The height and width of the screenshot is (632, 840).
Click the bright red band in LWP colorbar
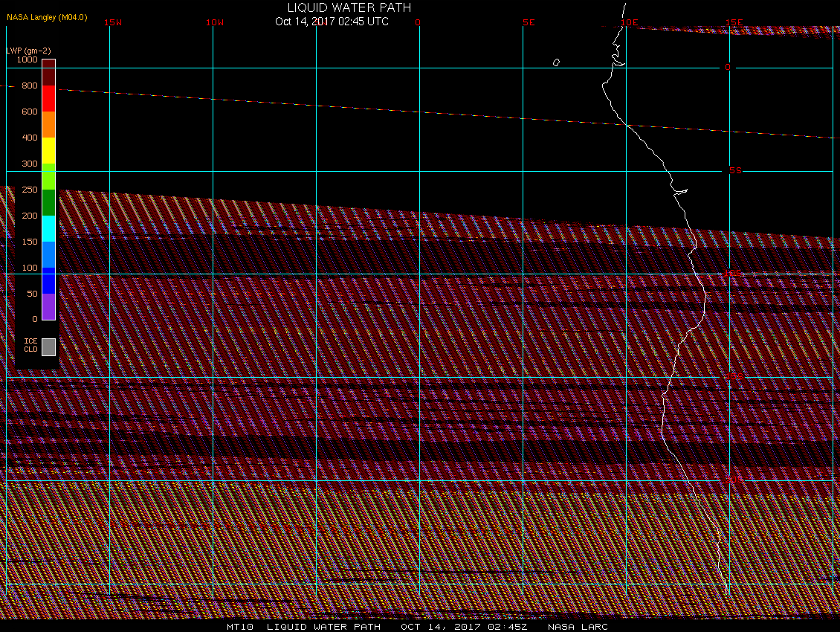point(49,99)
